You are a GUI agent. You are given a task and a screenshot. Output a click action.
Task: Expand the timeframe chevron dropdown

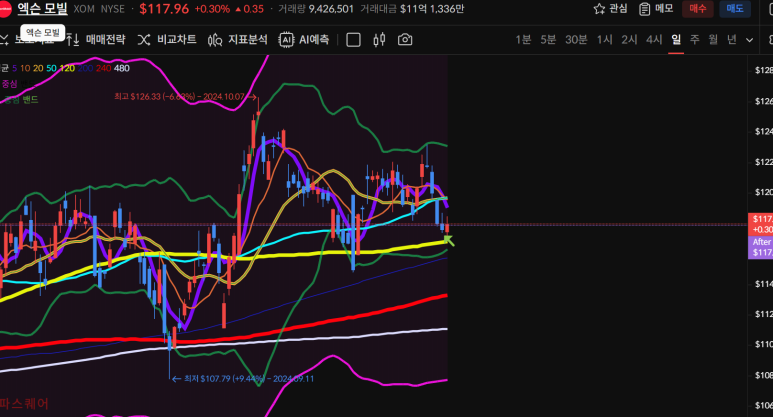749,40
